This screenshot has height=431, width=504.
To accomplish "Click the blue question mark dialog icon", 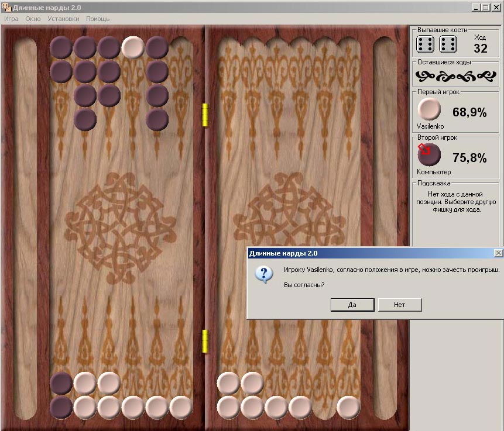I will [x=264, y=275].
